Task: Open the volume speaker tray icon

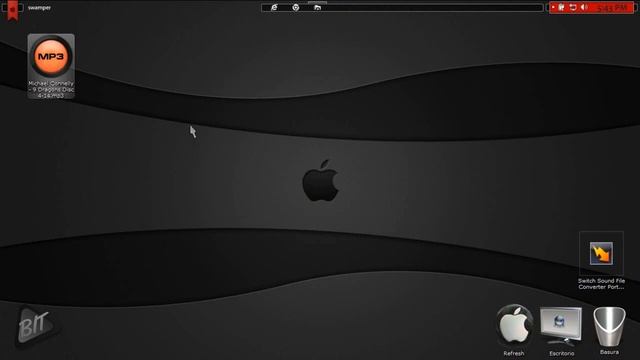Action: 584,7
